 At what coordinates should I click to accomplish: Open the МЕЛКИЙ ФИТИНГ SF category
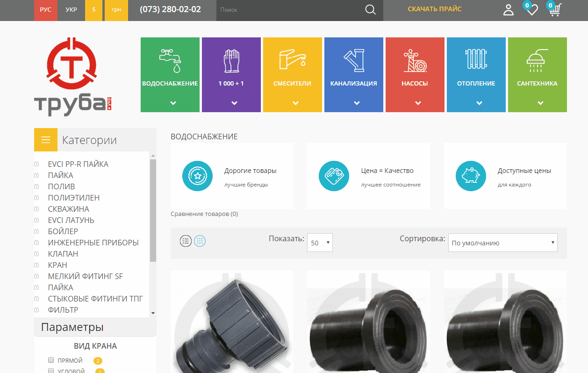pos(86,276)
